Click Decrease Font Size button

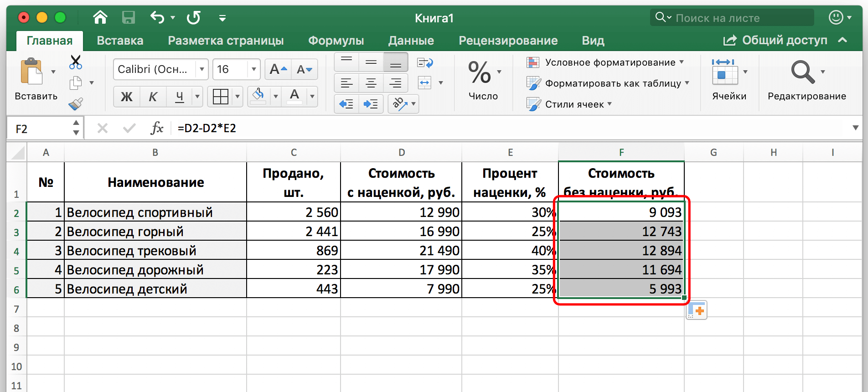[304, 69]
